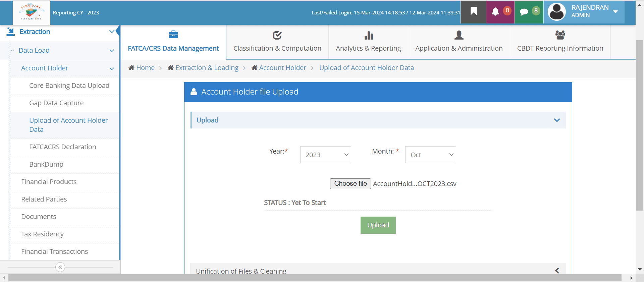Click the briefcase icon above FATCA/CRS Data Management
This screenshot has width=644, height=282.
[x=173, y=35]
